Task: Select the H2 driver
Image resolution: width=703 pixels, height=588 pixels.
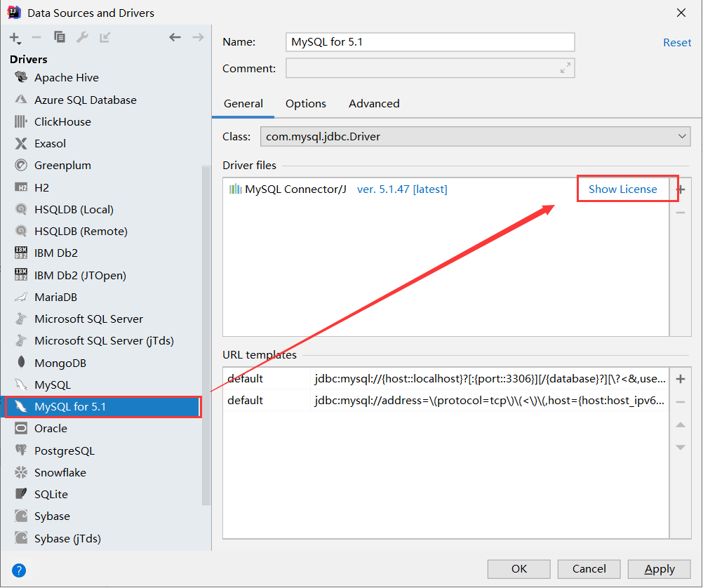Action: (101, 187)
